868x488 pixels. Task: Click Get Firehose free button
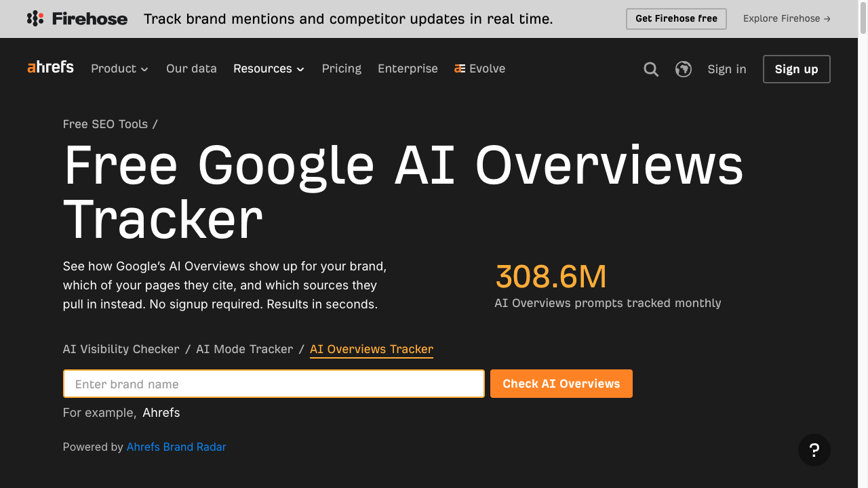point(676,19)
